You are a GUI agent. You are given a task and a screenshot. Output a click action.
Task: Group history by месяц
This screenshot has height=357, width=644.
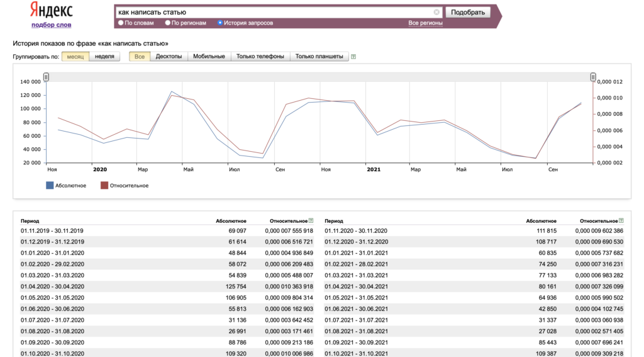(75, 56)
